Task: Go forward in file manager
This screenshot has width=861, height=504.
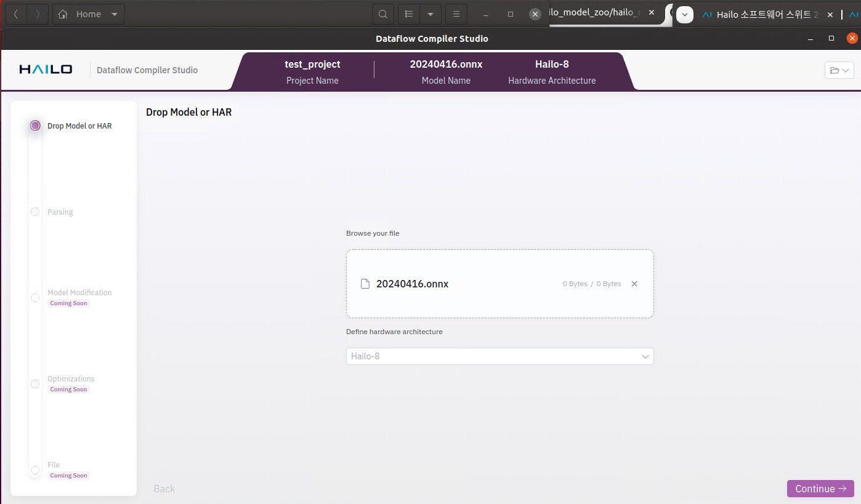Action: 38,14
